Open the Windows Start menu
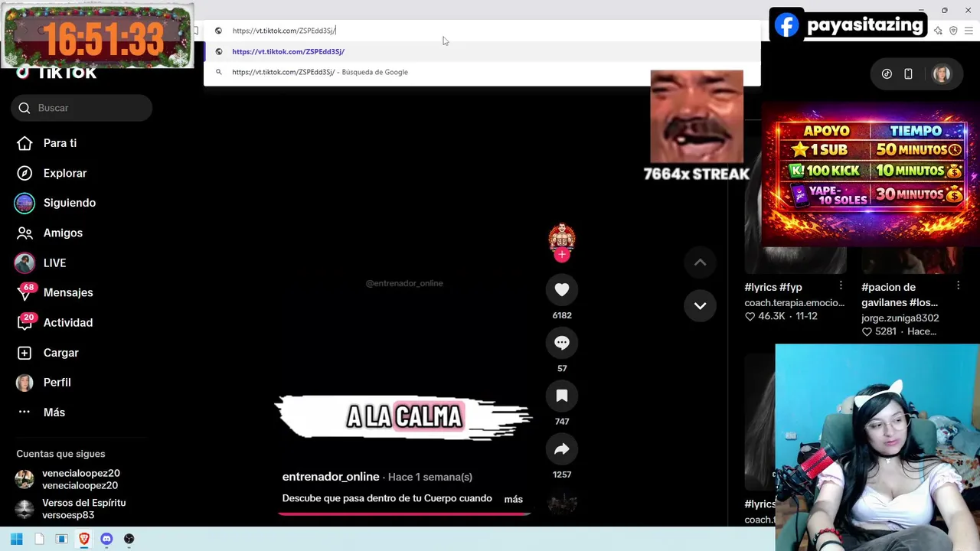The width and height of the screenshot is (980, 551). [x=17, y=539]
